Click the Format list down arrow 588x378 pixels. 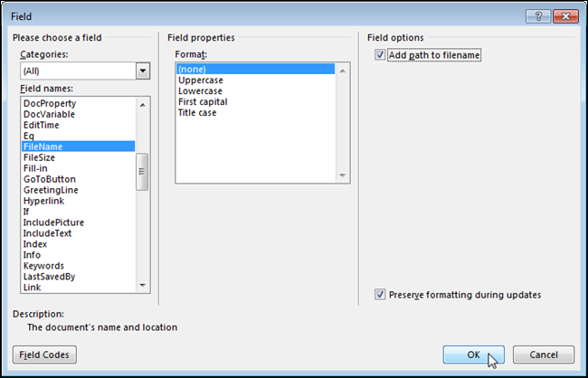pos(343,176)
